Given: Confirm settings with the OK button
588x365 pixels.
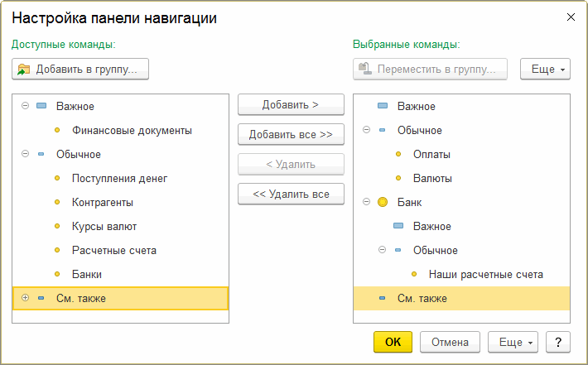Looking at the screenshot, I should click(393, 342).
